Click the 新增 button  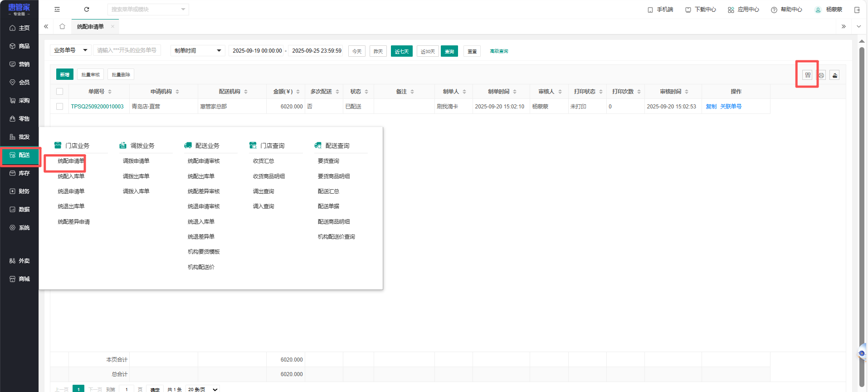tap(65, 74)
